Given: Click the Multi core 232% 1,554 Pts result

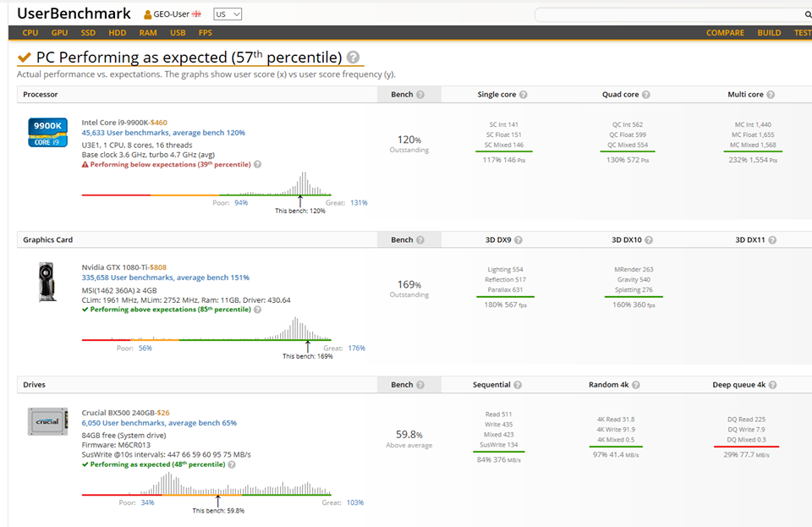Looking at the screenshot, I should tap(753, 161).
